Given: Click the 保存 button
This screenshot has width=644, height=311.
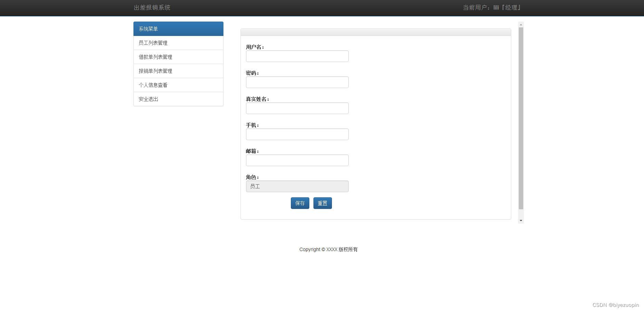Looking at the screenshot, I should (x=300, y=203).
